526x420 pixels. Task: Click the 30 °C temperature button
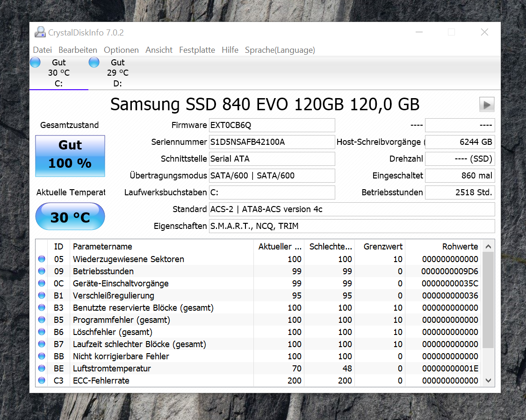(x=70, y=216)
